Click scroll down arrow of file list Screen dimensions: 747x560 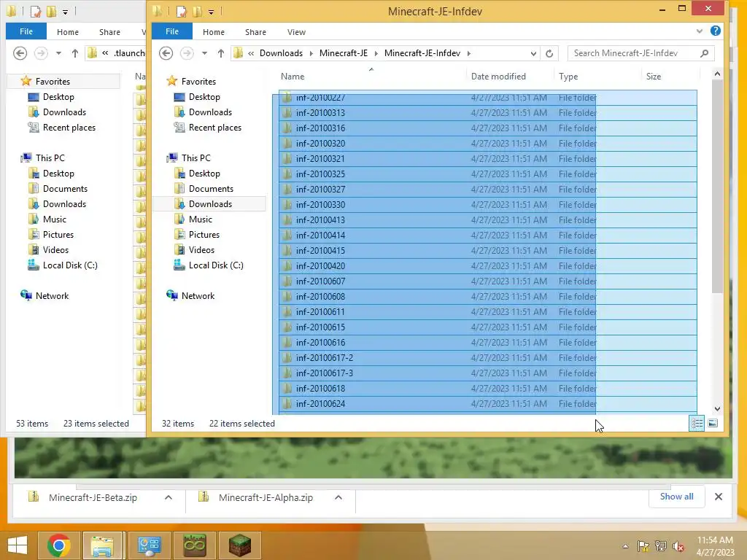(x=717, y=409)
